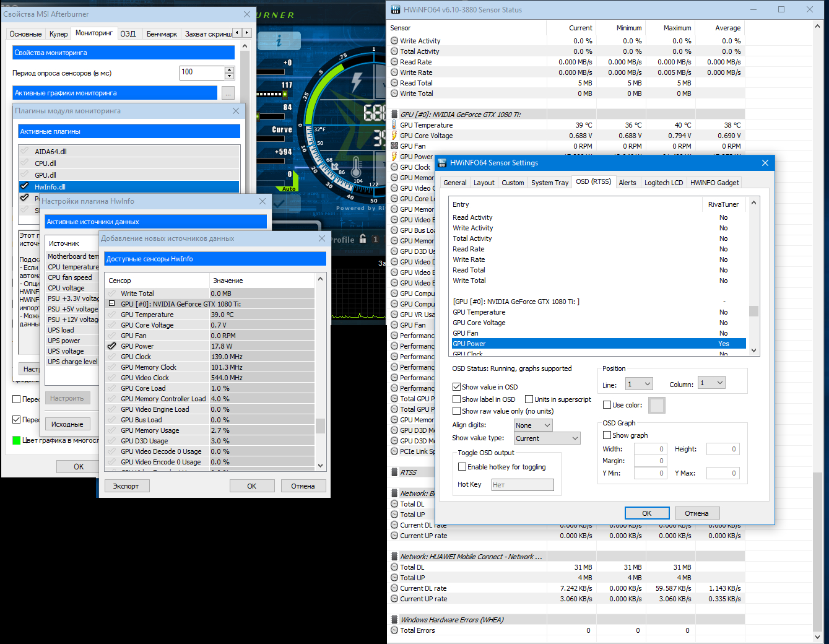
Task: Increase the sensor polling period with the up arrow
Action: point(230,69)
